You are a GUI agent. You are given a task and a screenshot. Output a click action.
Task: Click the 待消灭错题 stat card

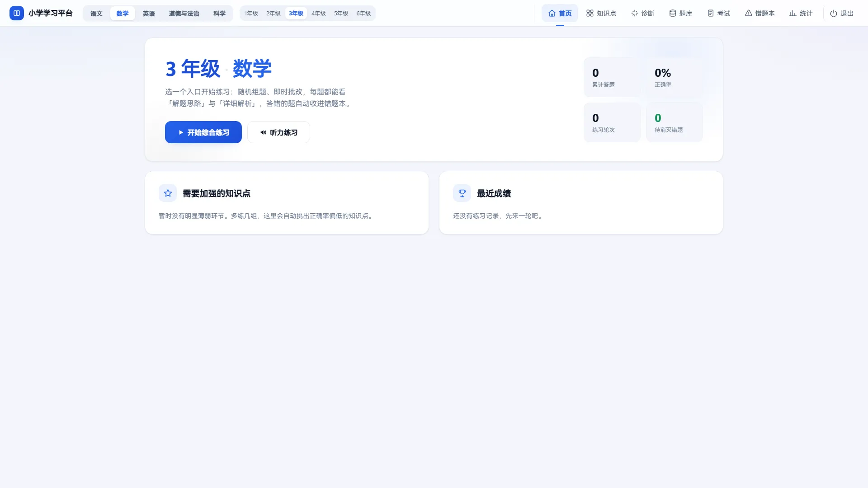click(675, 122)
